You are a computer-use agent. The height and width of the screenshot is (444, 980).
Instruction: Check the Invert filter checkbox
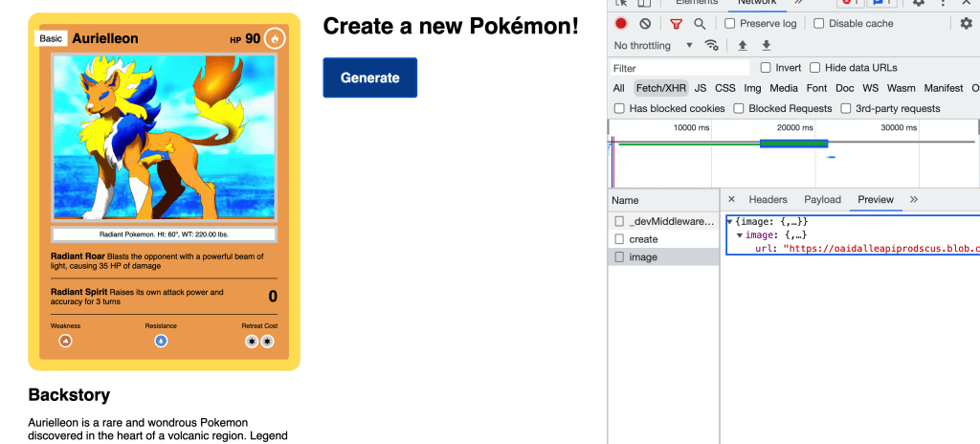[766, 68]
